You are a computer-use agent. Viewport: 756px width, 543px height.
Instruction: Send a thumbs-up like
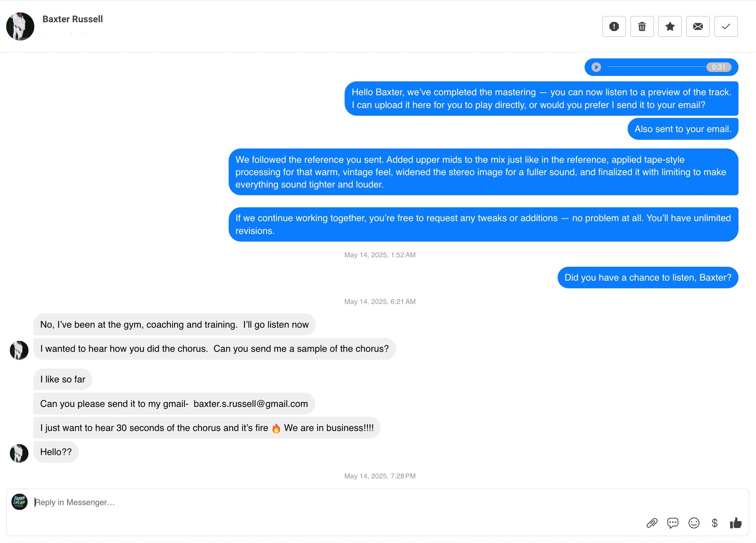point(736,523)
